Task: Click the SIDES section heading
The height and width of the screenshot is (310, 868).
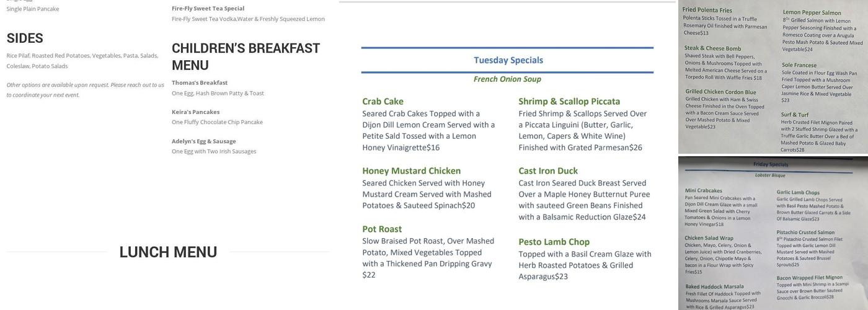Action: 25,38
